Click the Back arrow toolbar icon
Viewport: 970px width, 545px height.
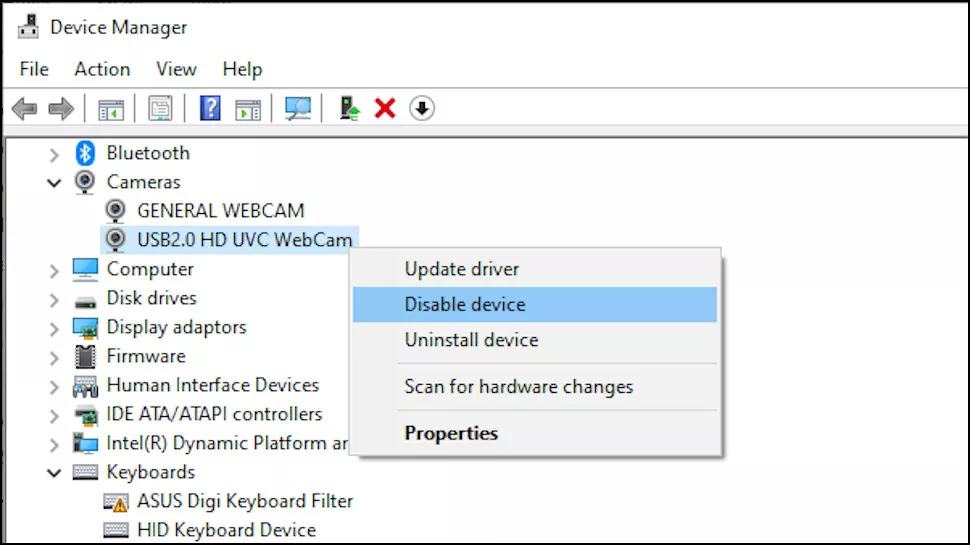click(x=25, y=109)
